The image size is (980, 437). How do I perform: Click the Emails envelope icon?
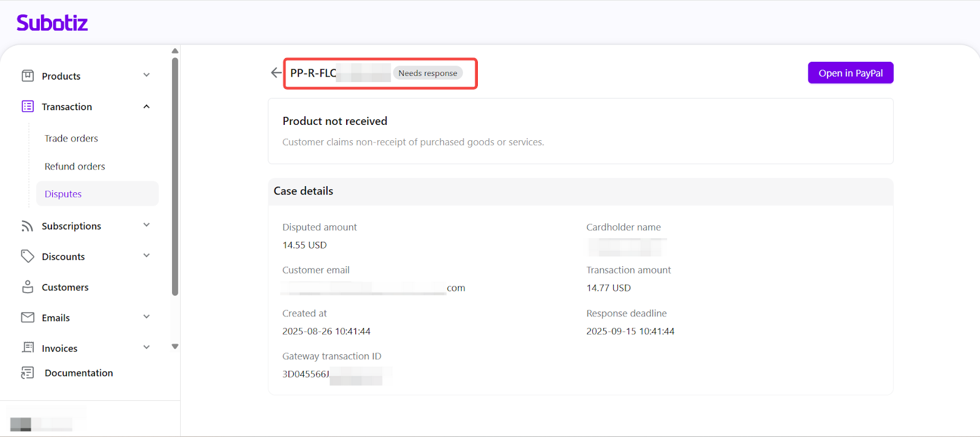click(x=28, y=318)
